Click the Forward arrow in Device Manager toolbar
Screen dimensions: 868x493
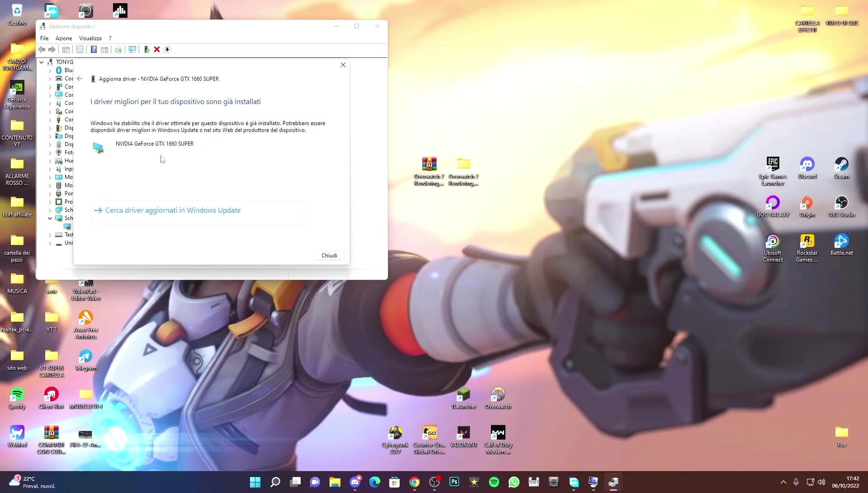52,50
